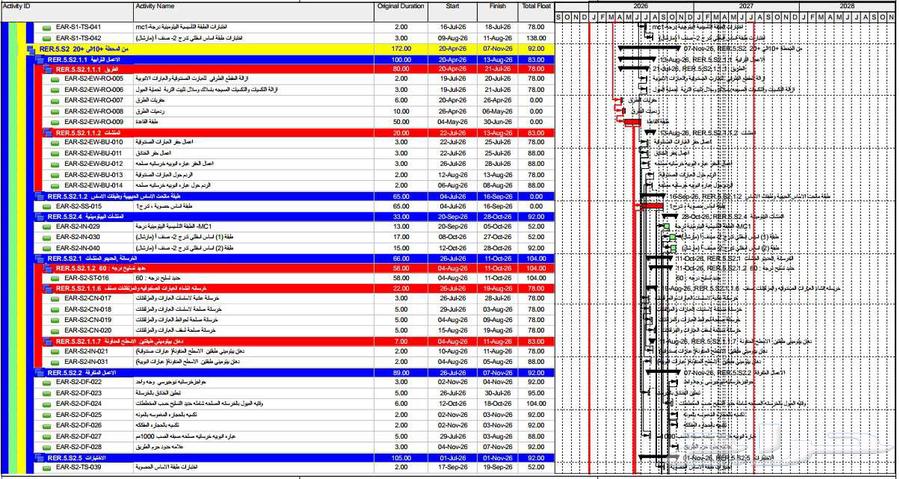Click the 2028 year in timescale
The height and width of the screenshot is (479, 900).
(x=847, y=6)
